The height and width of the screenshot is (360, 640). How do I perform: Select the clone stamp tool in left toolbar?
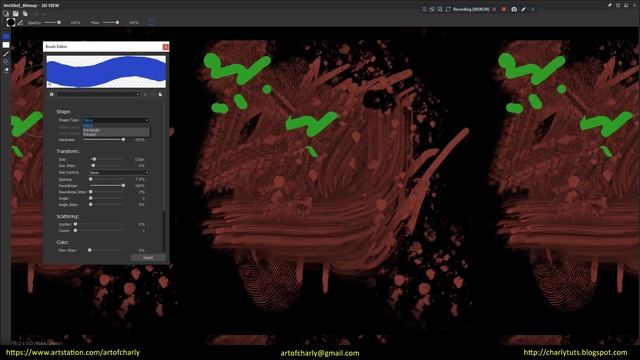coord(6,62)
